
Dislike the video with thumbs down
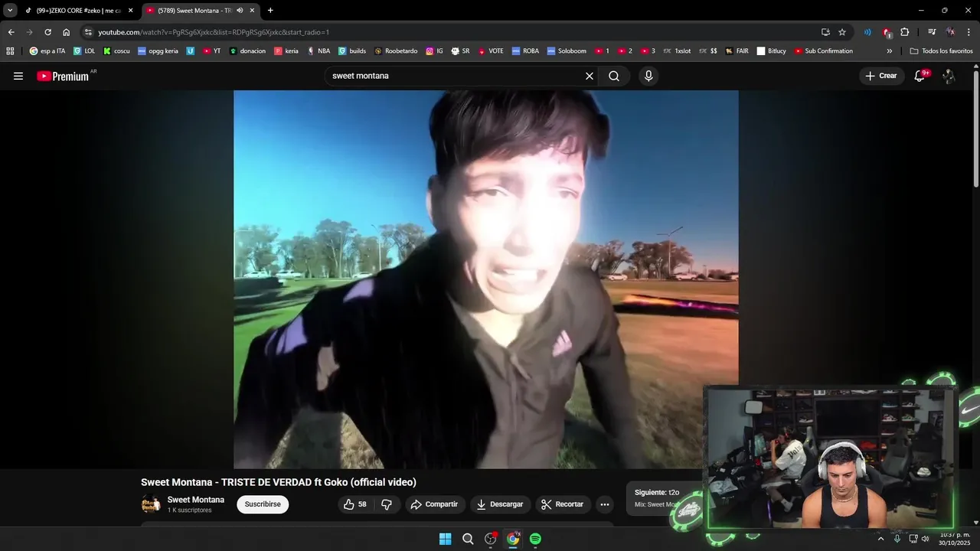tap(387, 504)
